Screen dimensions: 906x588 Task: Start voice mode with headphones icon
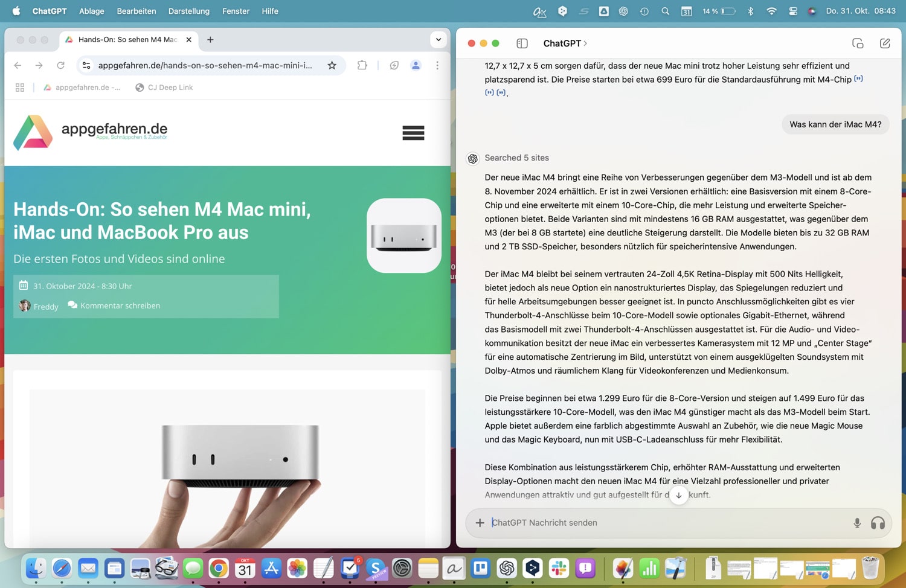tap(878, 523)
